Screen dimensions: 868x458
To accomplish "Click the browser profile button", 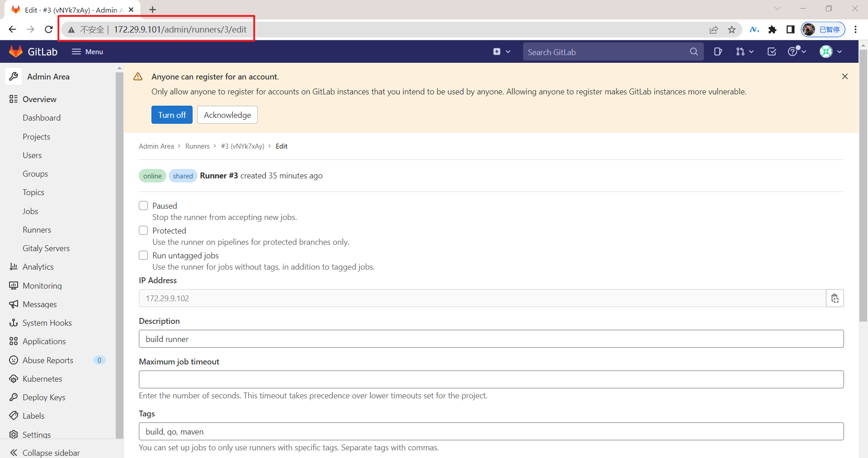I will click(823, 29).
